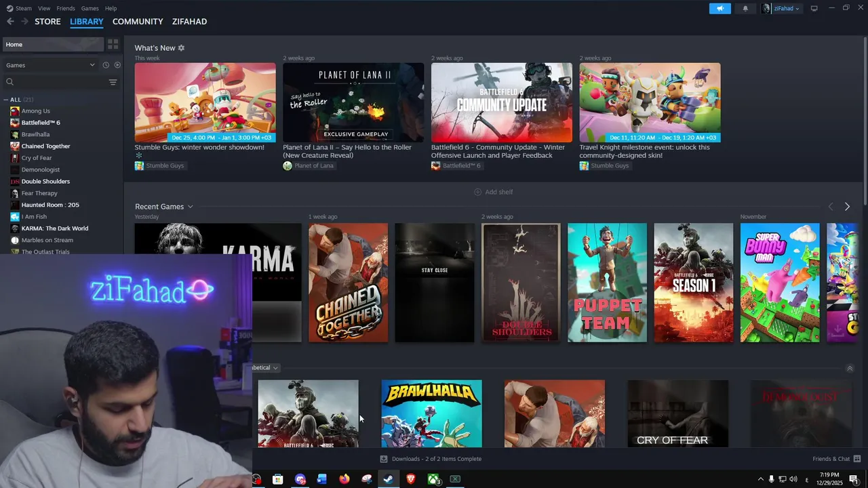Open the Cry of Fear cover

click(x=678, y=413)
